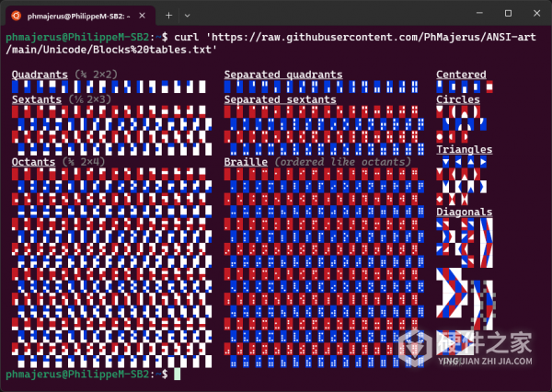
Task: Expand the new tab profile dropdown
Action: click(189, 16)
